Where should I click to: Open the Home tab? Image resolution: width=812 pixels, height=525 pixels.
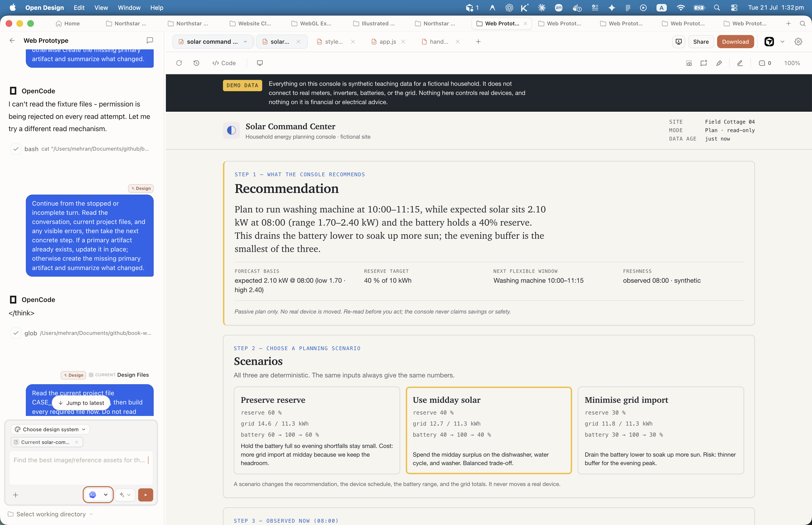coord(68,24)
